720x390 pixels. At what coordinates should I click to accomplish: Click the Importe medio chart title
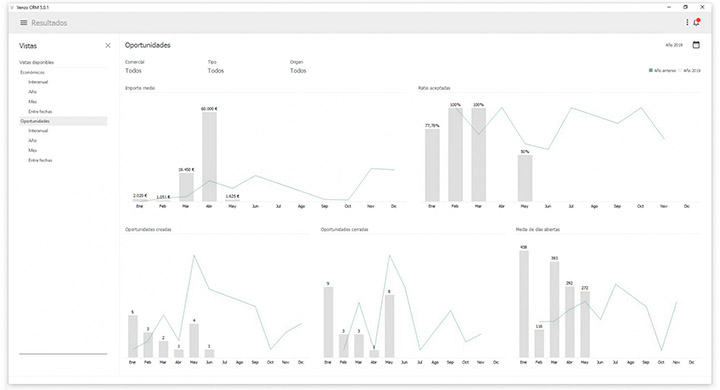point(140,88)
